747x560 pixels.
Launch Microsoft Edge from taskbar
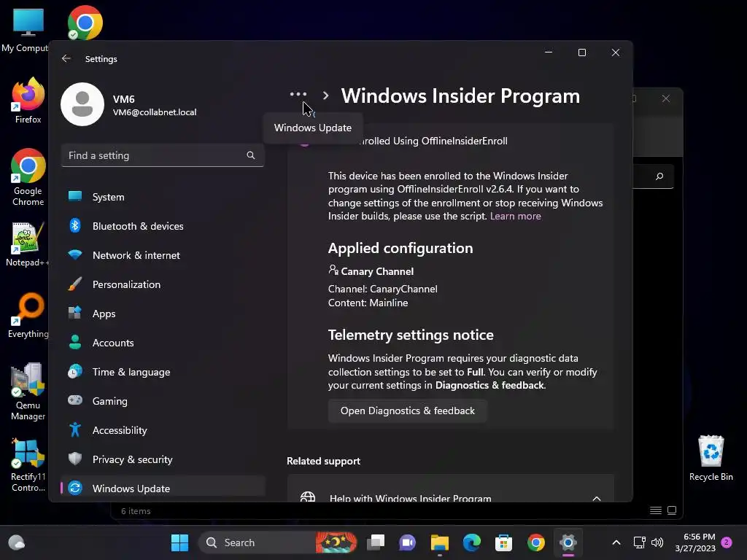(472, 542)
